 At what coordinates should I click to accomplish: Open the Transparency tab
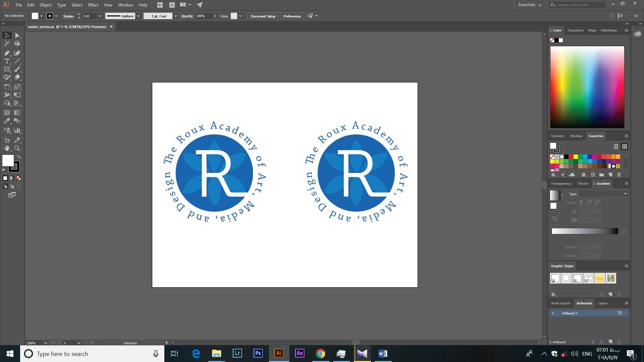coord(561,184)
